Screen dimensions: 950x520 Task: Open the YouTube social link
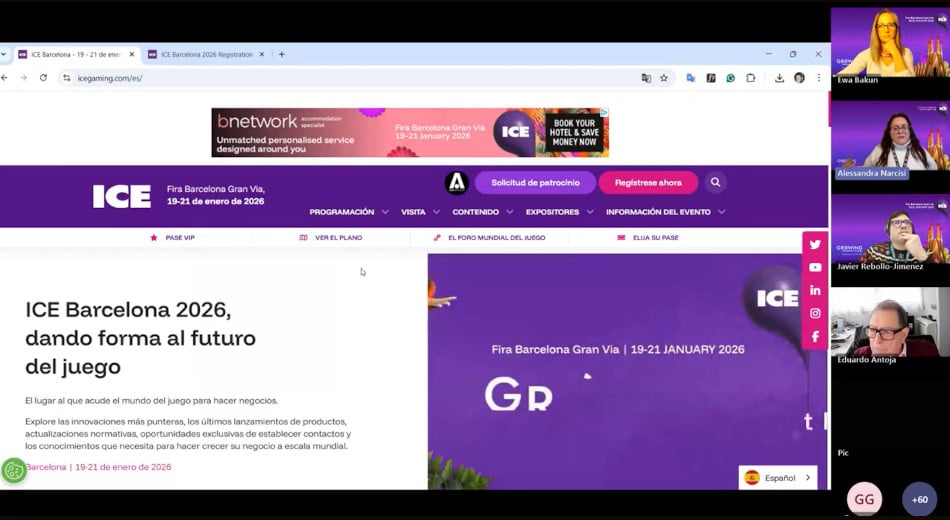(x=815, y=268)
